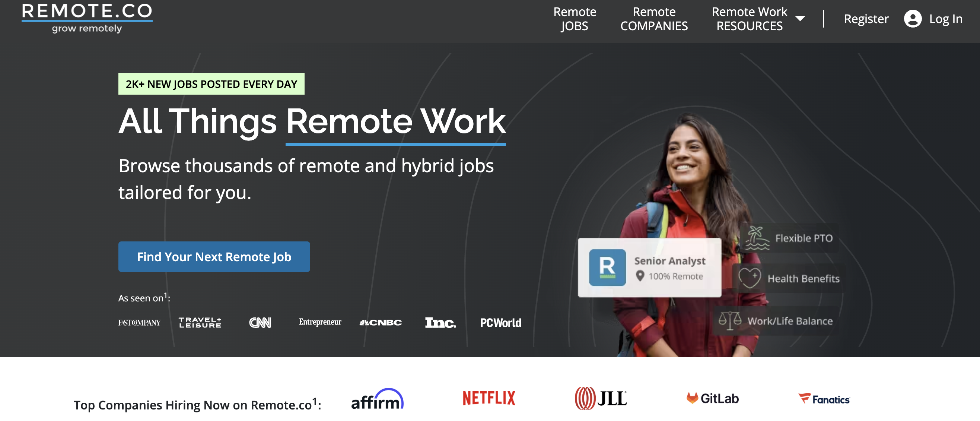Click the GitLab company logo
Viewport: 980px width, 421px height.
coord(712,398)
